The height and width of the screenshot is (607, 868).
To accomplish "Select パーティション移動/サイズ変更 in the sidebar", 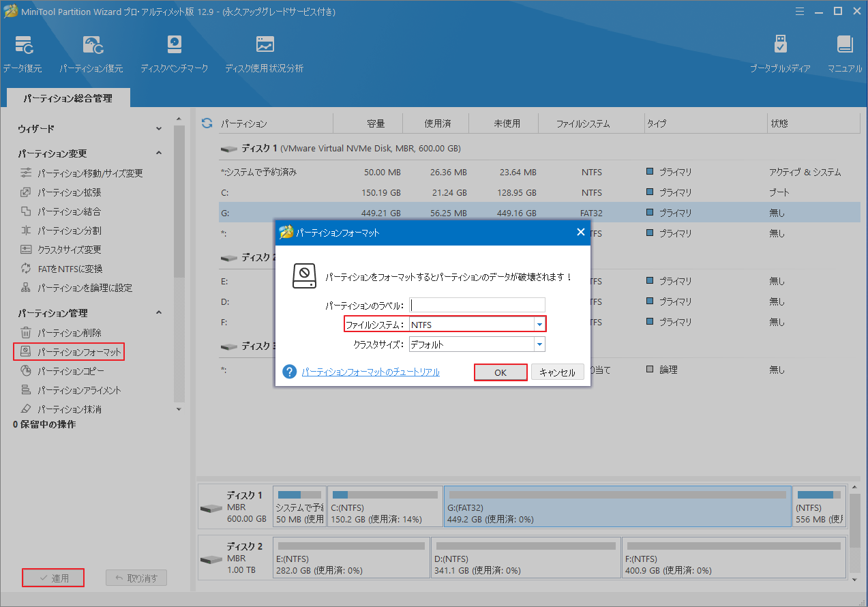I will point(82,173).
